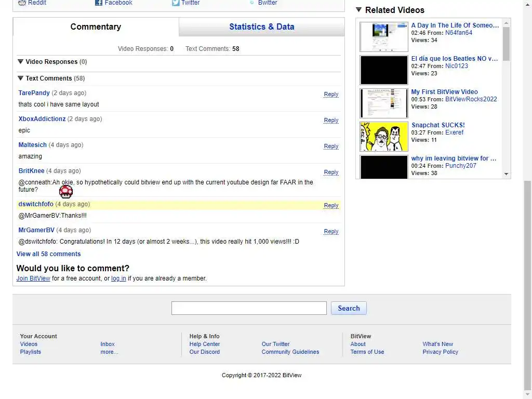The width and height of the screenshot is (532, 399).
Task: Click the page vertical scrollbar thumb
Action: click(x=527, y=285)
